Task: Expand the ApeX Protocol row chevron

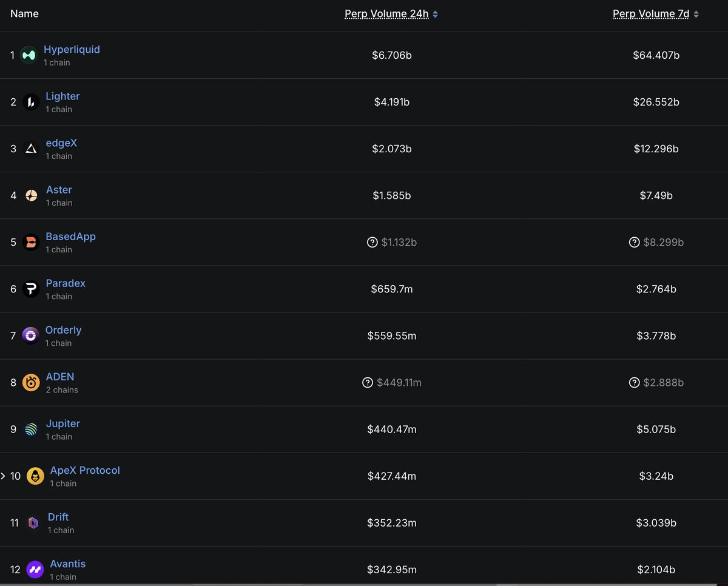Action: [3, 476]
